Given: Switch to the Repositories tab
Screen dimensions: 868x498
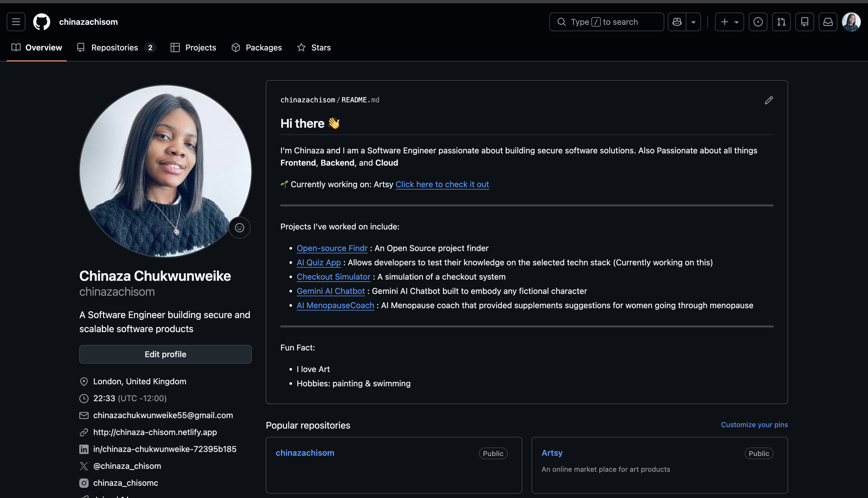Looking at the screenshot, I should pos(114,48).
